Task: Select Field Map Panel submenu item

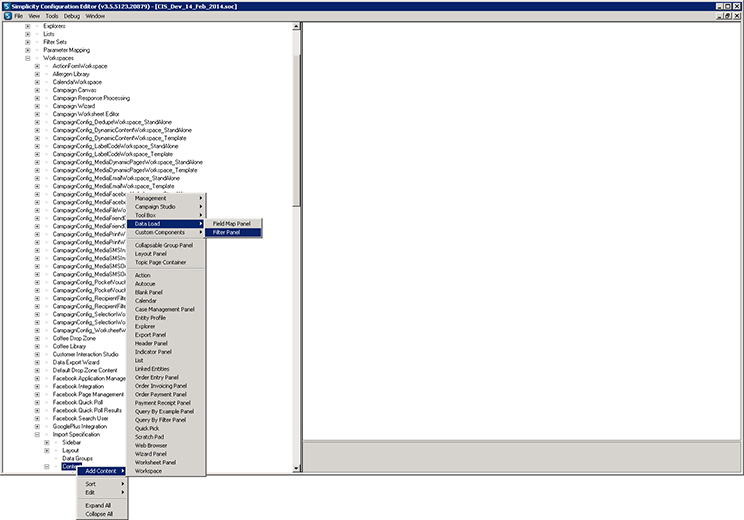Action: tap(233, 223)
